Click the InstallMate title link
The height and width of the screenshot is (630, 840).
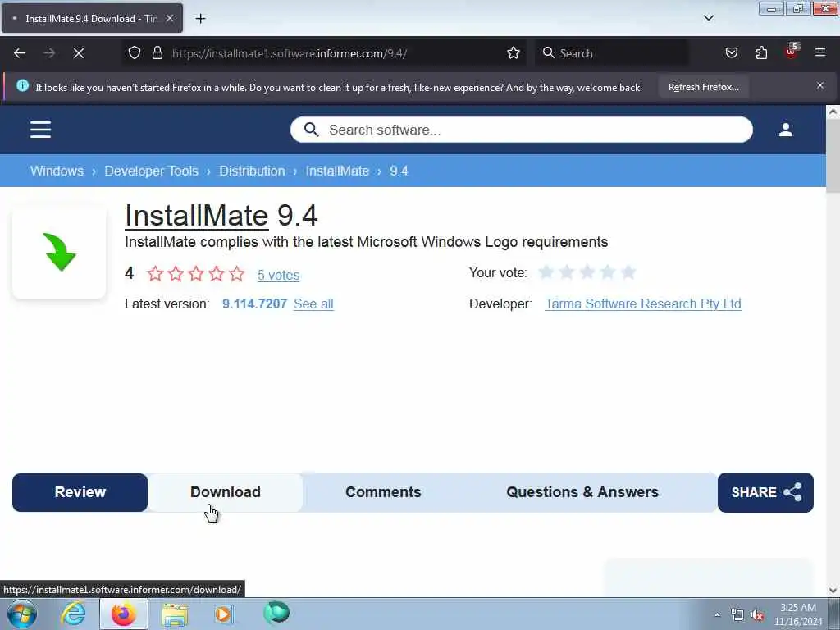click(197, 216)
